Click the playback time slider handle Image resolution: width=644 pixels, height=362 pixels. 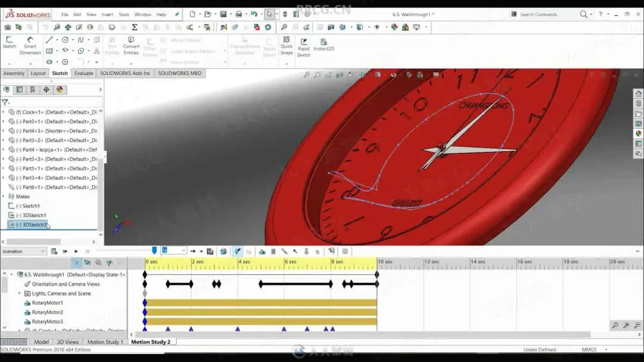(155, 250)
